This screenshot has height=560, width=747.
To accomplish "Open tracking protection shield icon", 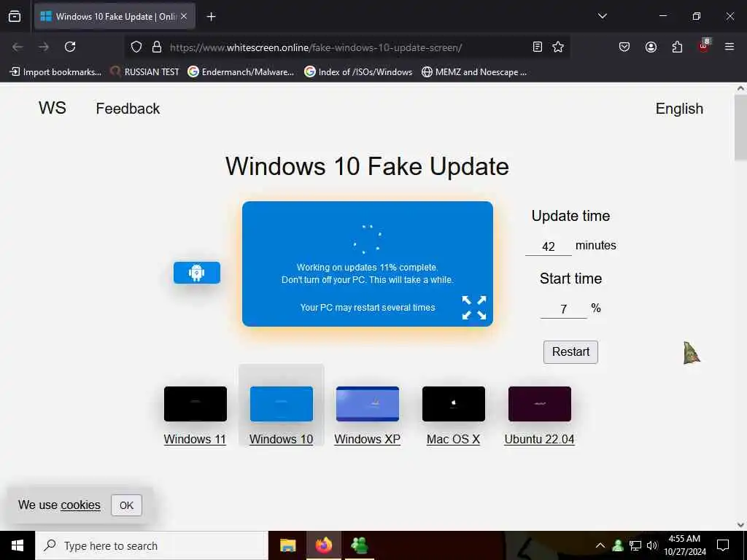I will tap(136, 47).
